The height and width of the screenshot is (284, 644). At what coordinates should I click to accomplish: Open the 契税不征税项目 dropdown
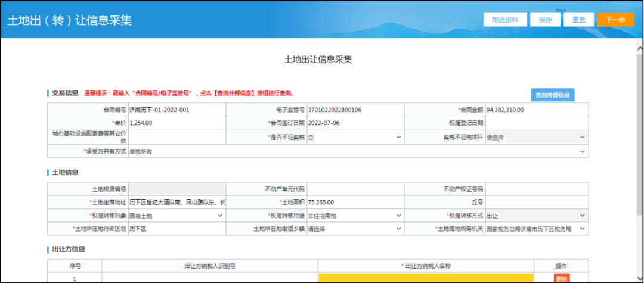[x=537, y=138]
